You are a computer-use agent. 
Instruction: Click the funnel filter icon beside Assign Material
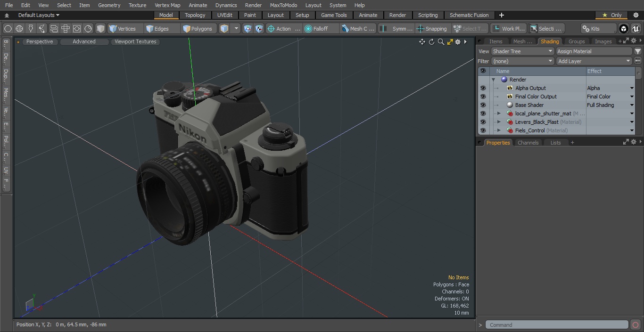point(638,51)
